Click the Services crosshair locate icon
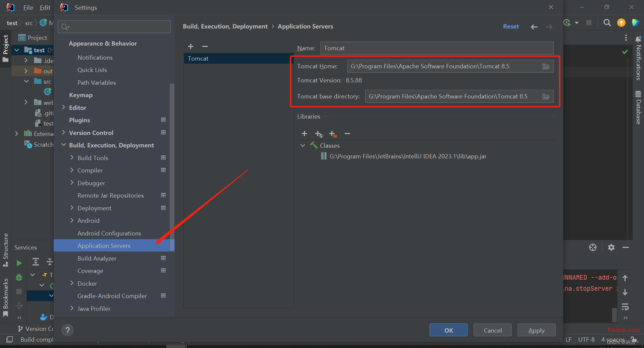Viewport: 644px width, 348px height. click(x=593, y=248)
